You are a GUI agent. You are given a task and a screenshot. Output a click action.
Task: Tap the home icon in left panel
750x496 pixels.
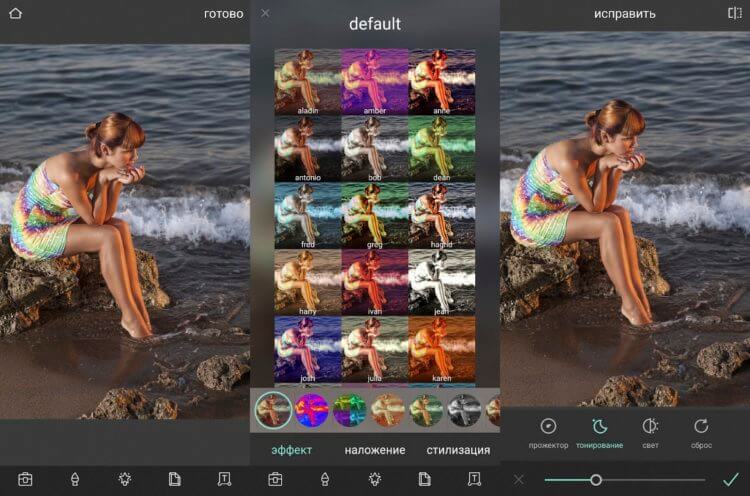15,13
